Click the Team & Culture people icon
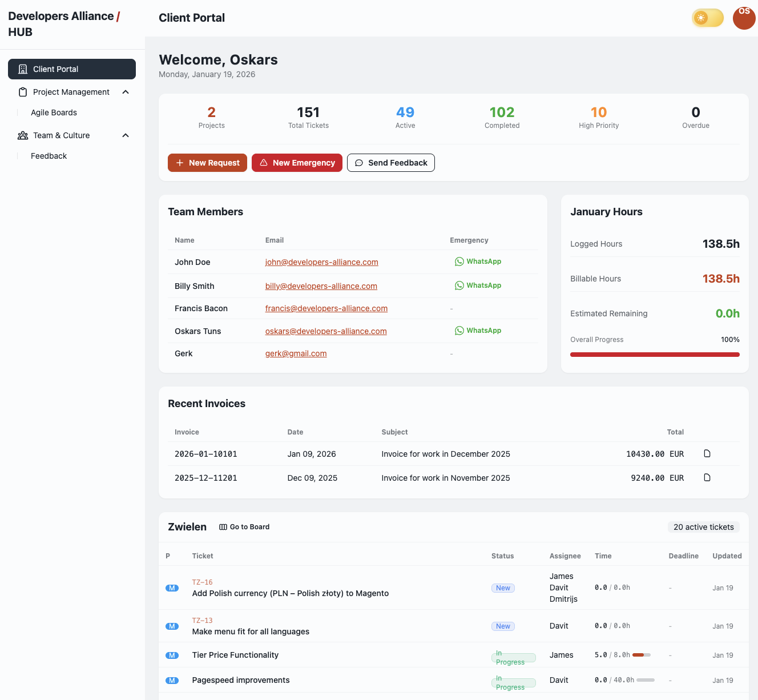This screenshot has height=700, width=758. click(x=22, y=135)
